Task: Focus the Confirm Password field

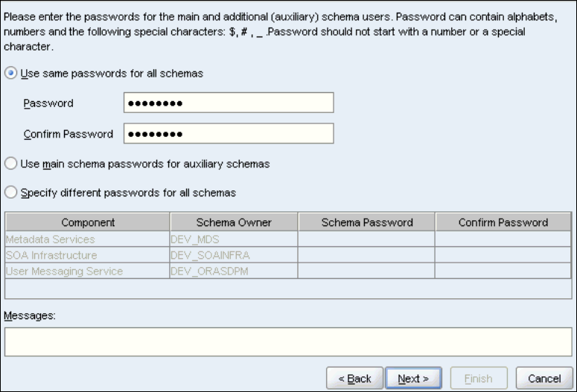Action: (229, 134)
